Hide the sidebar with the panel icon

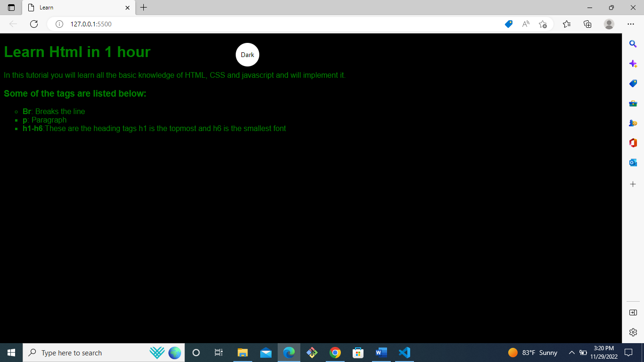[x=633, y=313]
